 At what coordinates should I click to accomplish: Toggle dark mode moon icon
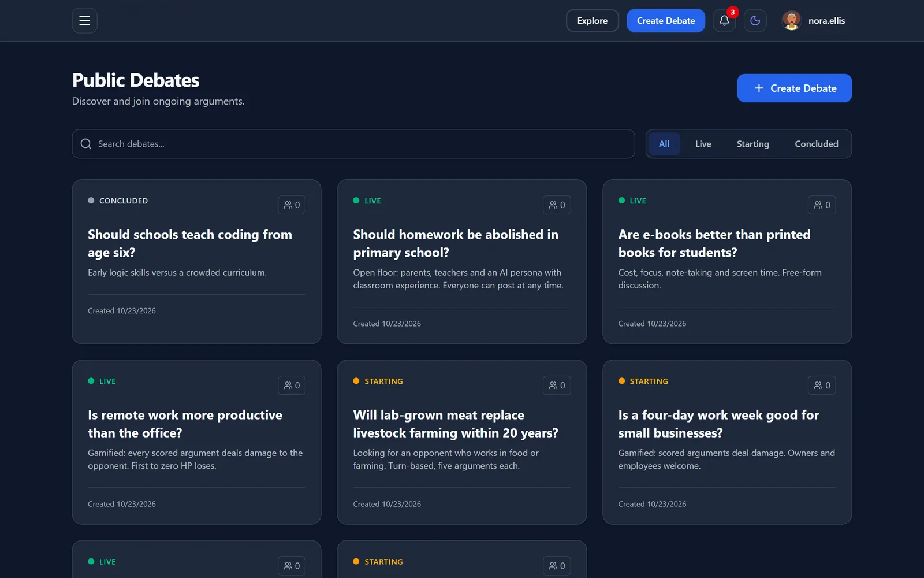[755, 21]
